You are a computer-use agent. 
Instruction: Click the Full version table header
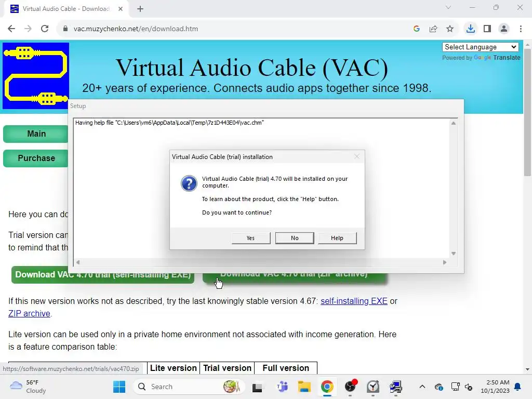286,368
